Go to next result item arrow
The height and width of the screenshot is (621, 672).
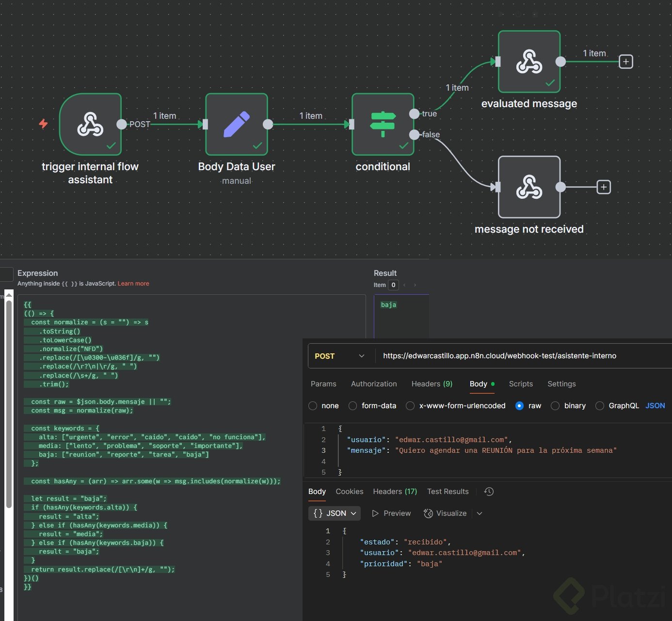pos(415,285)
